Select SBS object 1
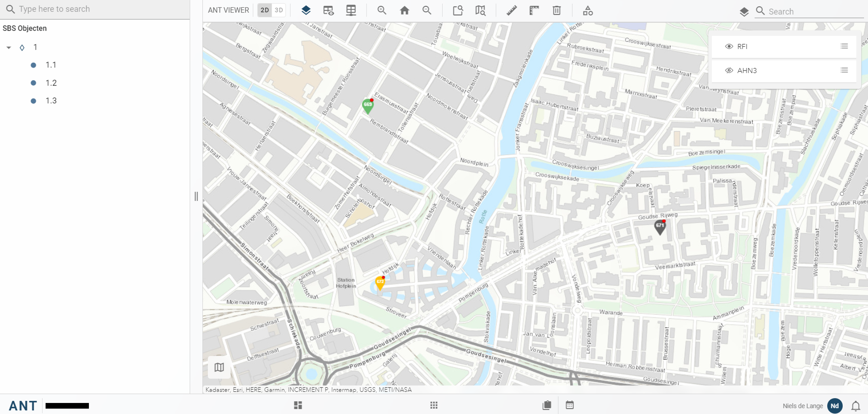 click(35, 47)
